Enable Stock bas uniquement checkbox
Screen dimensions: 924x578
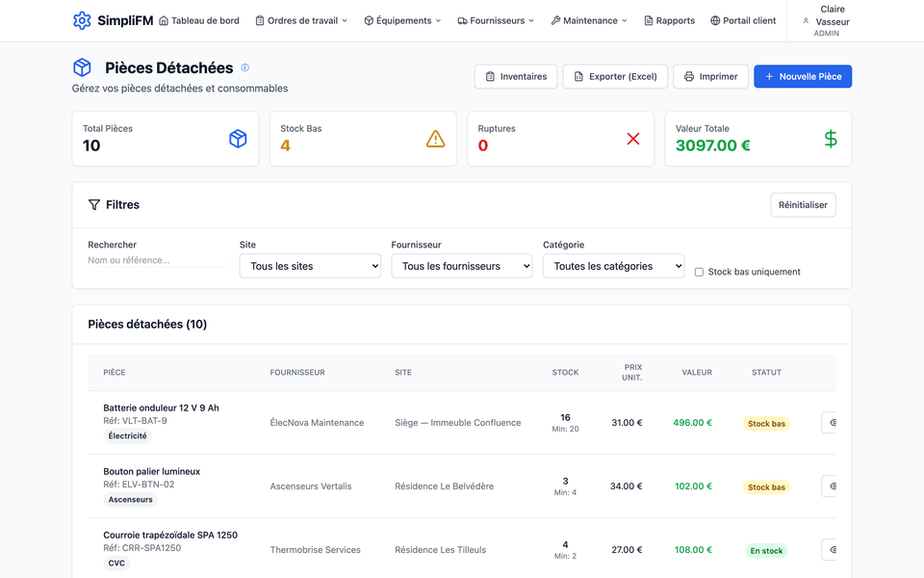click(x=699, y=272)
